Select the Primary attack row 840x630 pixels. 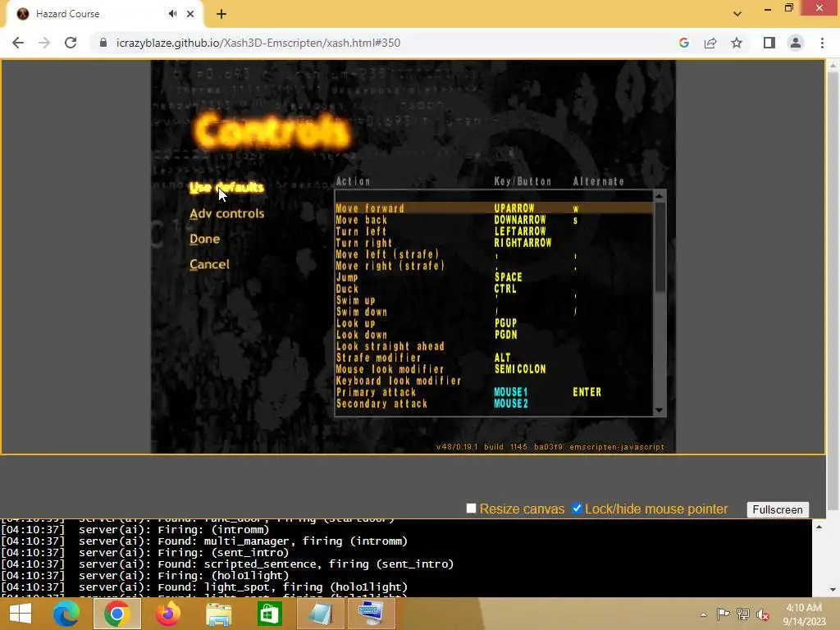pos(494,392)
